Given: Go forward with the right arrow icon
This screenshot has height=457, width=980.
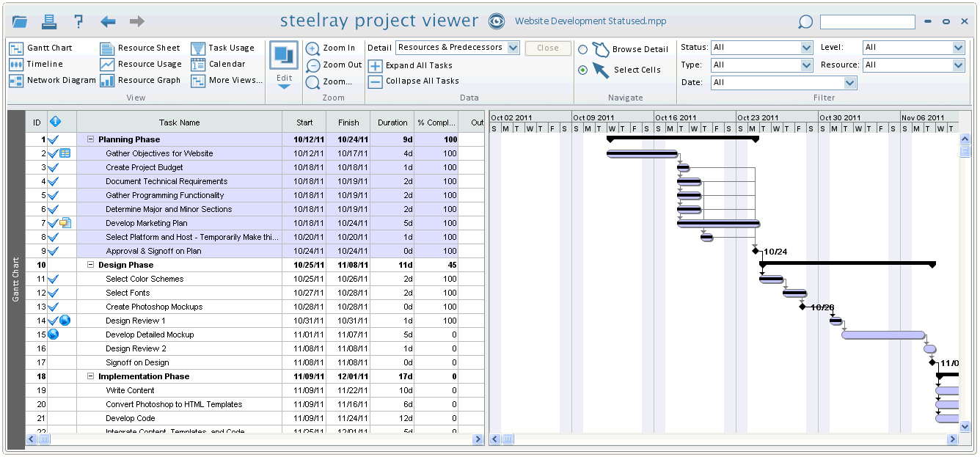Looking at the screenshot, I should point(136,21).
